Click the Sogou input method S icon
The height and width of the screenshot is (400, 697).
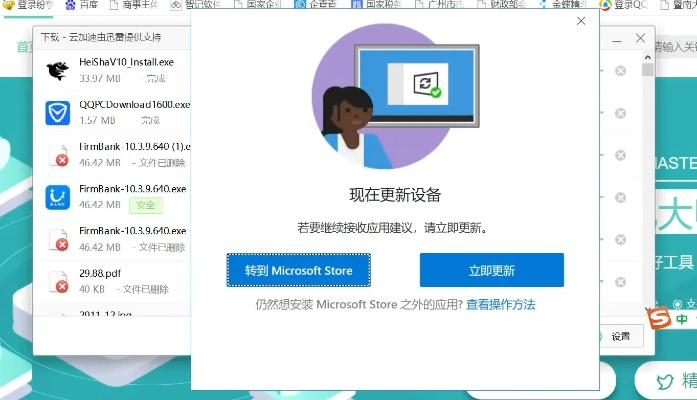pyautogui.click(x=658, y=319)
